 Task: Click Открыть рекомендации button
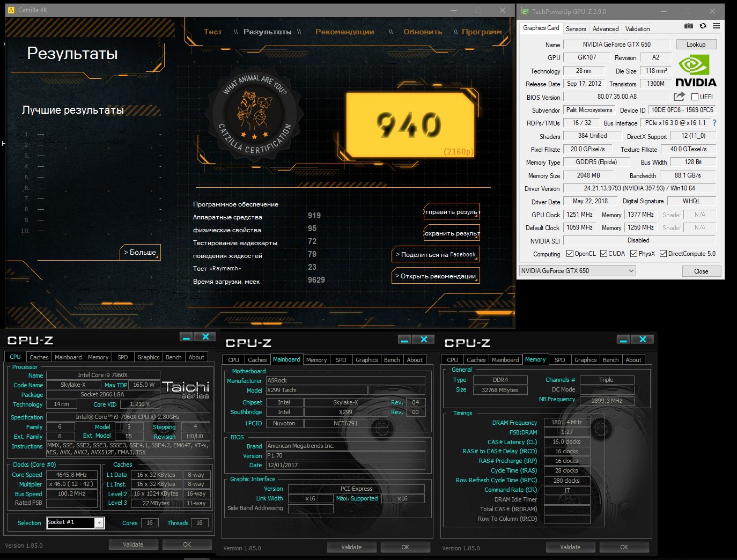click(436, 276)
